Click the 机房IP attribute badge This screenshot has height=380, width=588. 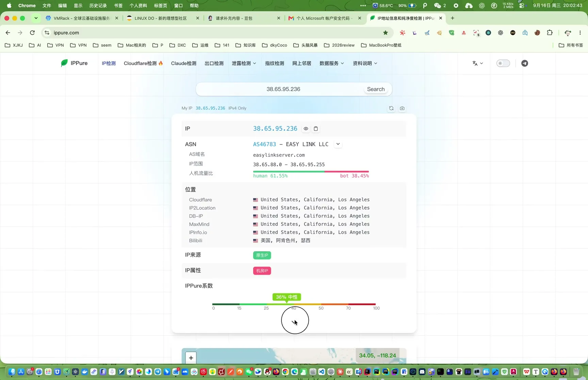(262, 271)
